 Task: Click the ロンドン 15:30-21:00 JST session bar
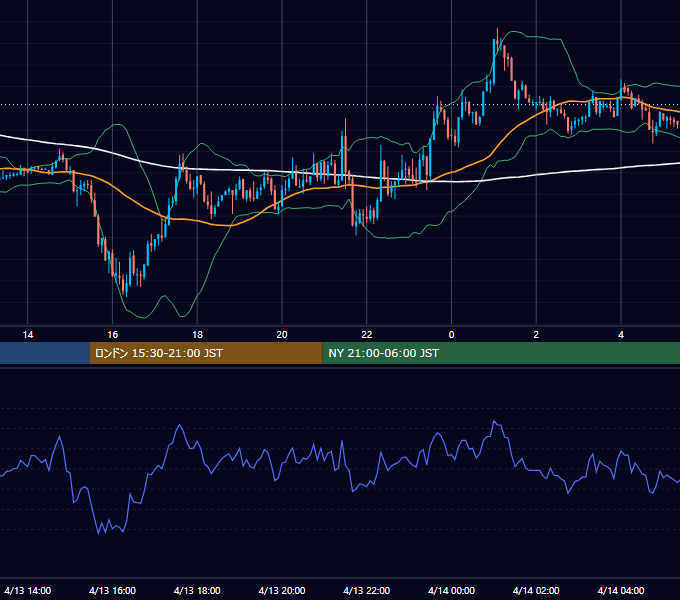click(206, 353)
